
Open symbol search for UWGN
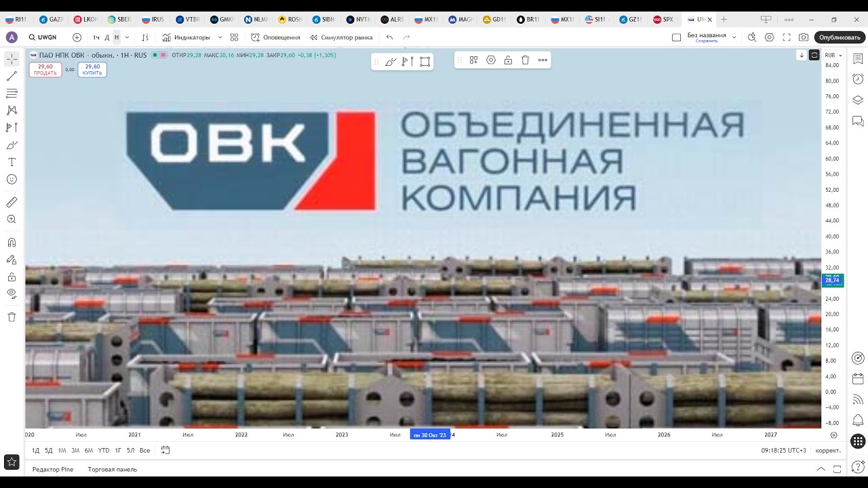click(x=43, y=37)
